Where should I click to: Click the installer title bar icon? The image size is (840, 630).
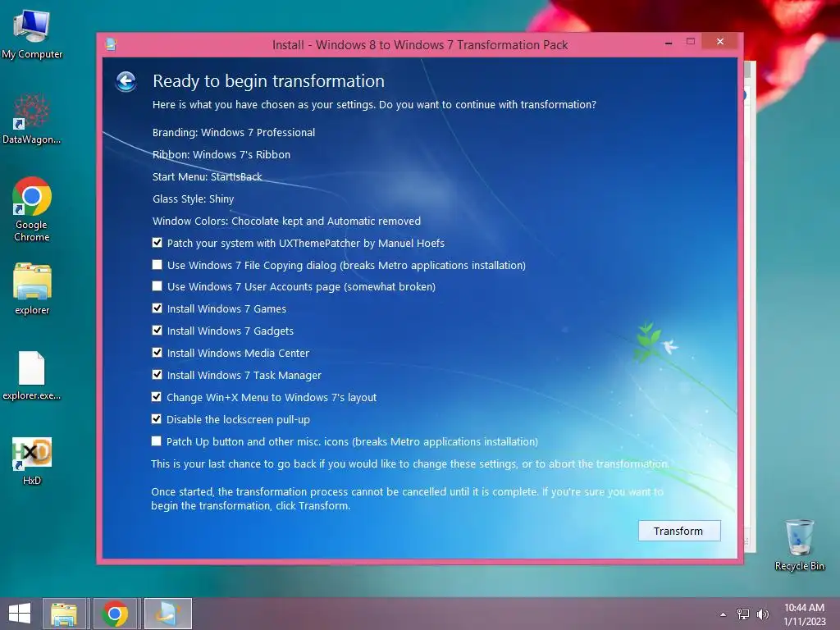111,44
